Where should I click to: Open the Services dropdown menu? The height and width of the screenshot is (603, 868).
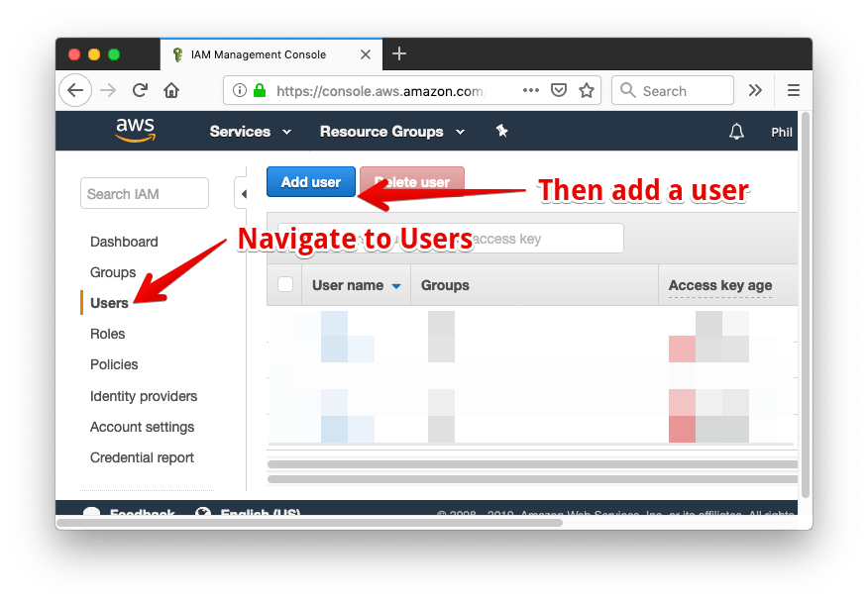[251, 132]
